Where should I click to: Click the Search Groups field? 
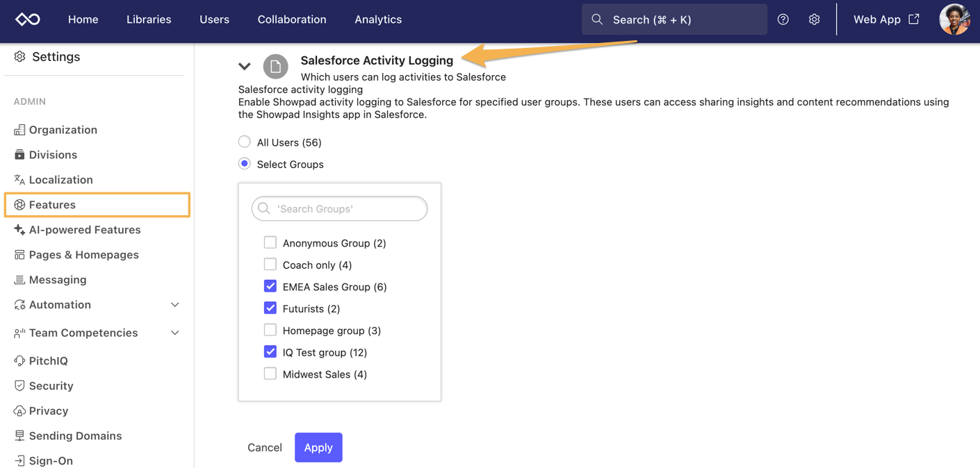(x=340, y=208)
